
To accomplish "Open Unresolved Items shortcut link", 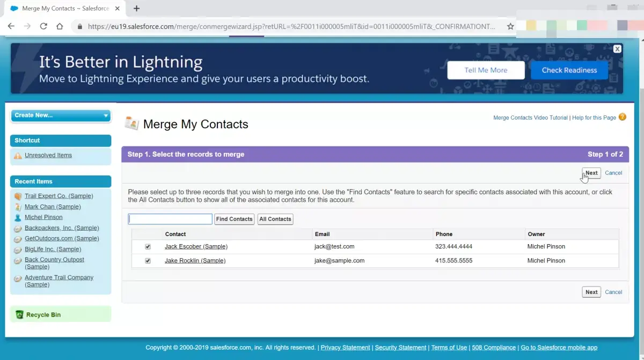I will tap(48, 155).
